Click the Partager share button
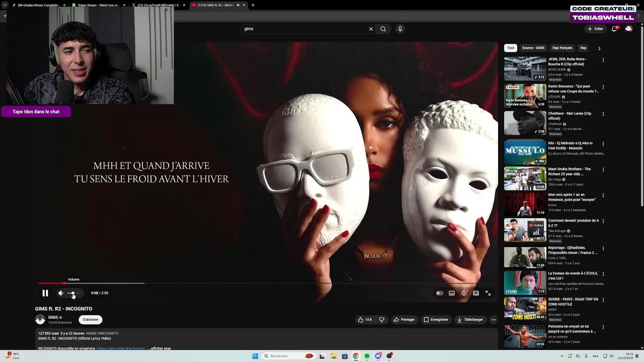This screenshot has height=362, width=644. click(x=404, y=320)
